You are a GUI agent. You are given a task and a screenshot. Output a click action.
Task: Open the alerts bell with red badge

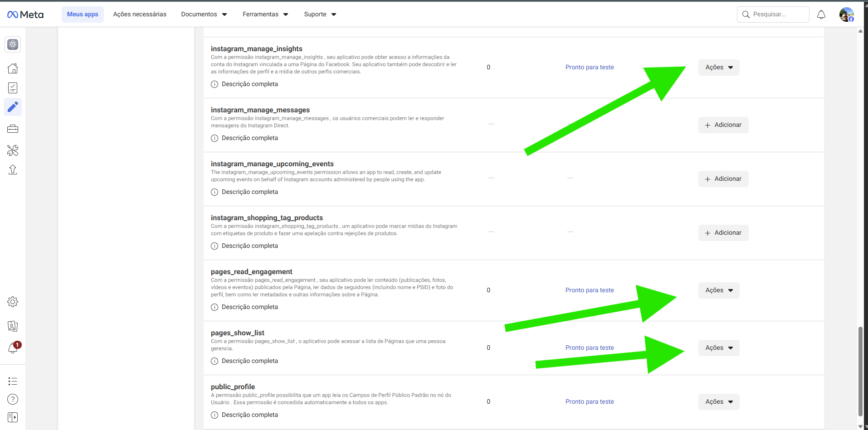13,348
